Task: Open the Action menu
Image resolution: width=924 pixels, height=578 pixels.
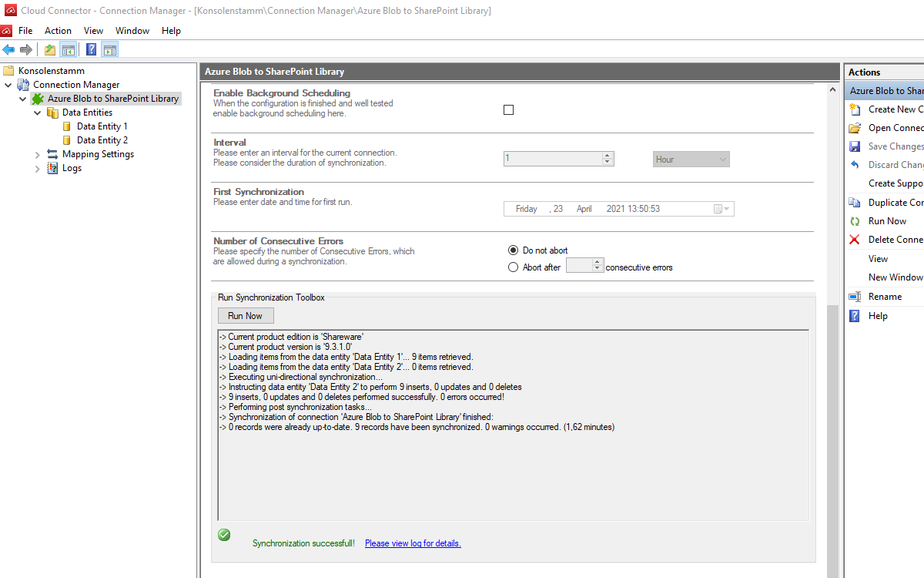Action: 58,31
